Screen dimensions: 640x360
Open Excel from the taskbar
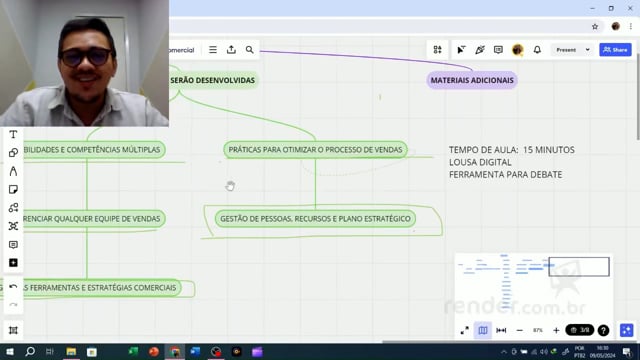click(133, 351)
